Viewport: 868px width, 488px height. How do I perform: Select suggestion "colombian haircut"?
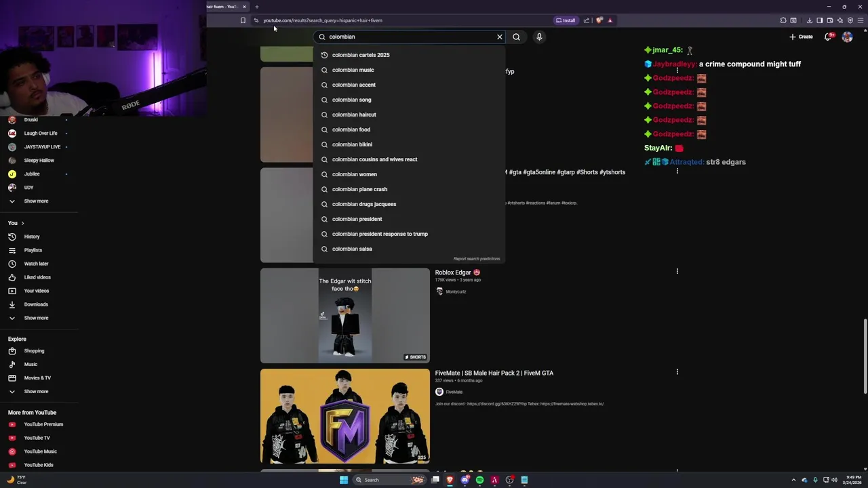coord(409,115)
